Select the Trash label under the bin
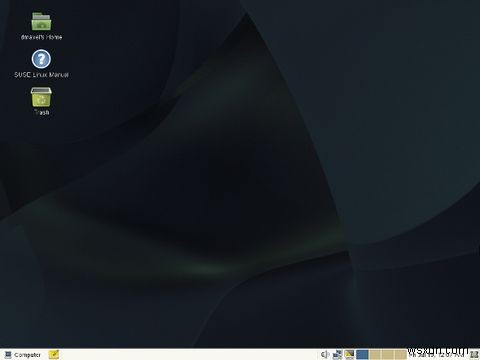The height and width of the screenshot is (360, 480). coord(42,112)
